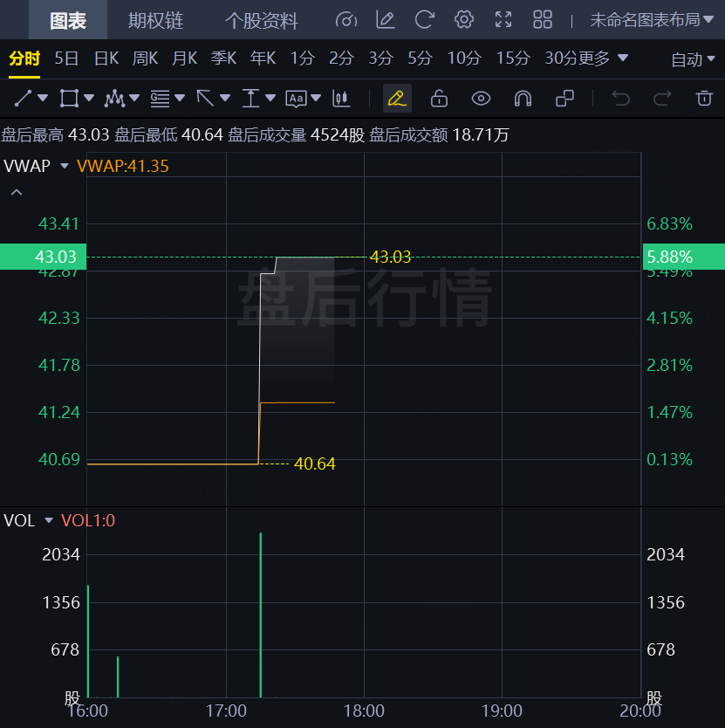Select the 季K timeframe
Image resolution: width=725 pixels, height=728 pixels.
pos(223,58)
